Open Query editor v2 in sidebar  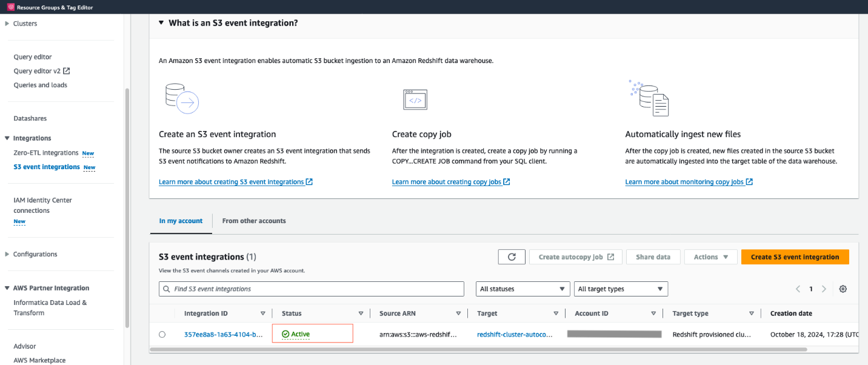(x=37, y=71)
